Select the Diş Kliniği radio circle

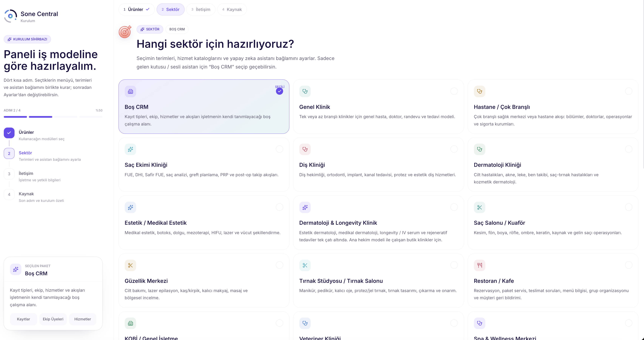coord(454,149)
